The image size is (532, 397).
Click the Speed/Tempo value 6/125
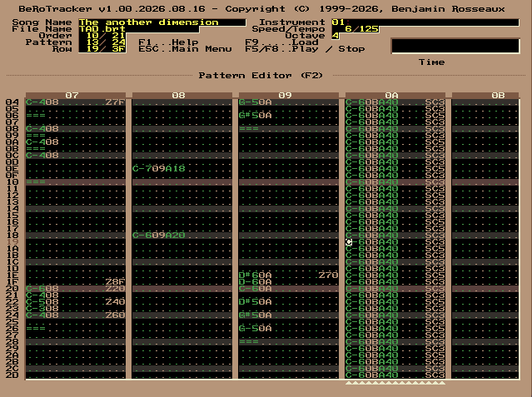[355, 29]
